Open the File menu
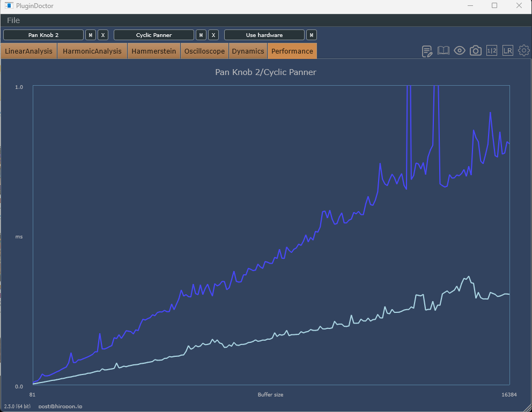This screenshot has height=412, width=532. tap(13, 20)
